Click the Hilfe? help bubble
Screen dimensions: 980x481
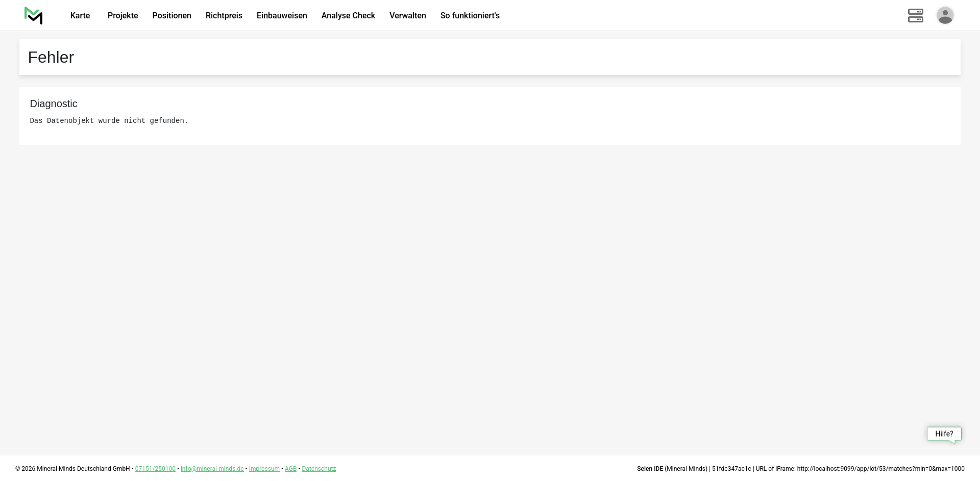pos(944,434)
